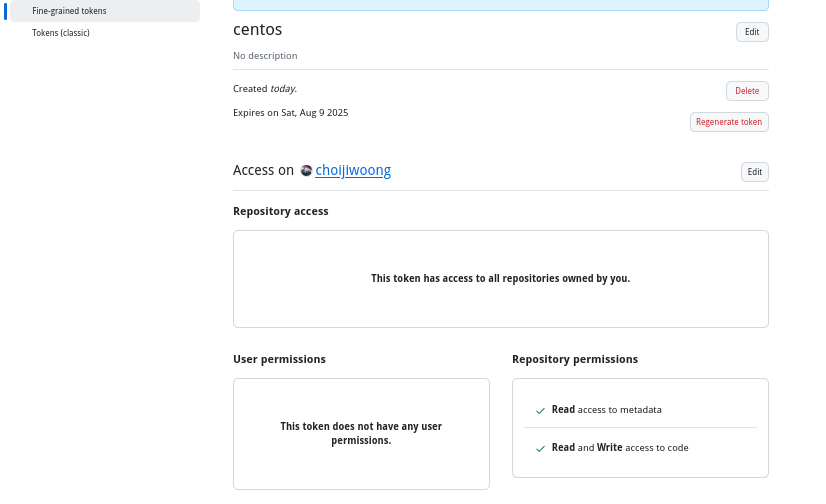Edit the Access on choijiwoong settings
The width and height of the screenshot is (826, 504).
[x=754, y=172]
